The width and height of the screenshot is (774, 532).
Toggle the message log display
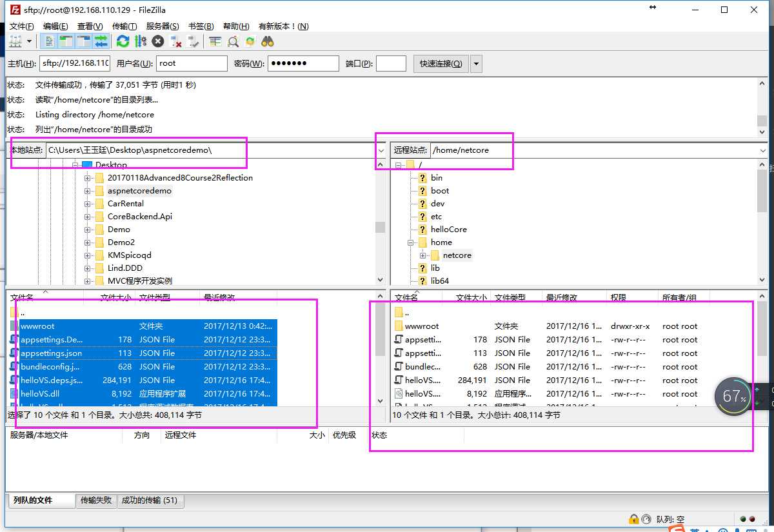pyautogui.click(x=49, y=41)
